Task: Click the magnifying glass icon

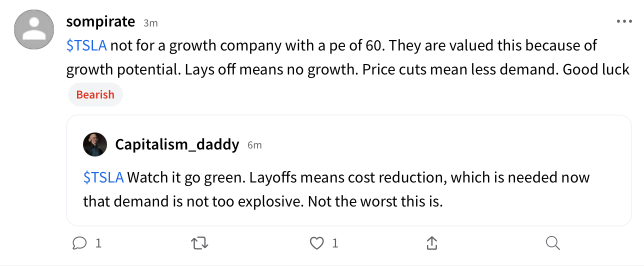Action: (552, 243)
